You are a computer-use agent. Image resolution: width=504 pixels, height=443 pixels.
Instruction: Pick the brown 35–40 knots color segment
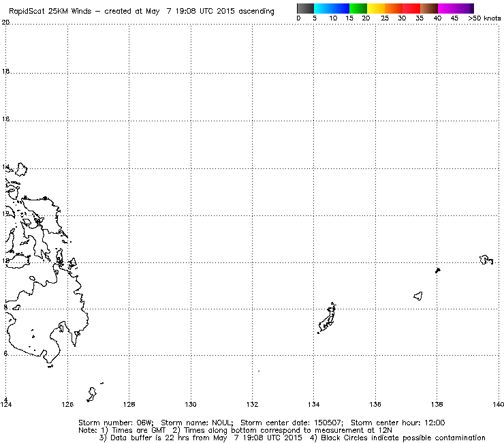429,8
